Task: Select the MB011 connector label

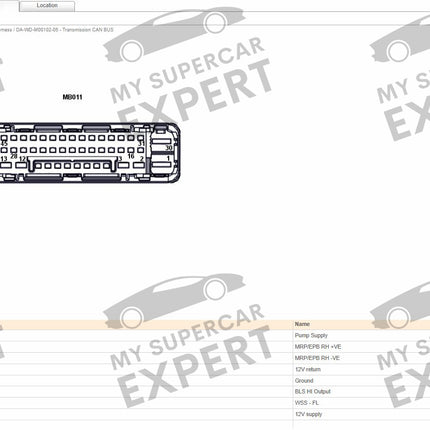Action: pyautogui.click(x=72, y=97)
